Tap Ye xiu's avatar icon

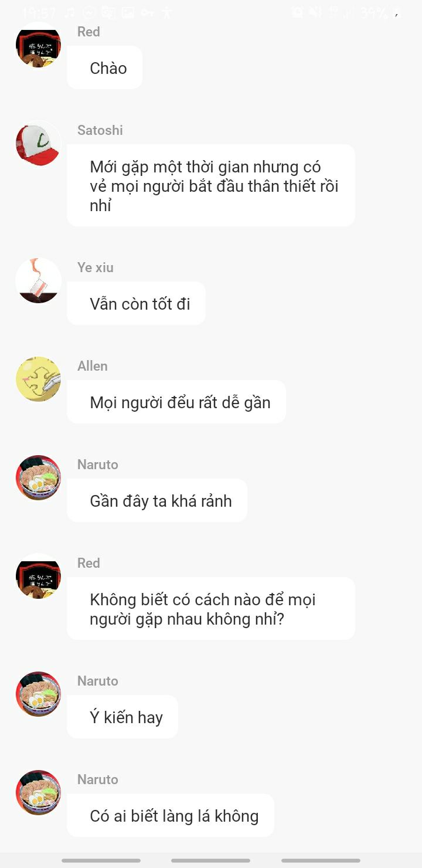(38, 281)
